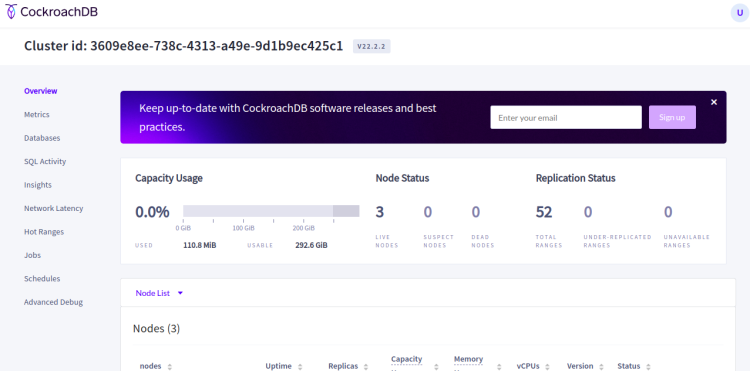Screen dimensions: 750x371
Task: Click the Version column header
Action: pos(580,366)
